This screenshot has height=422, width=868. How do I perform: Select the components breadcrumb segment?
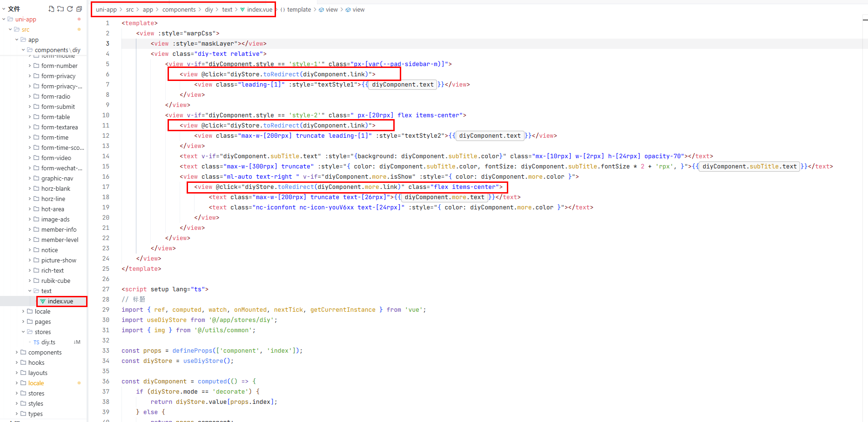pyautogui.click(x=179, y=10)
